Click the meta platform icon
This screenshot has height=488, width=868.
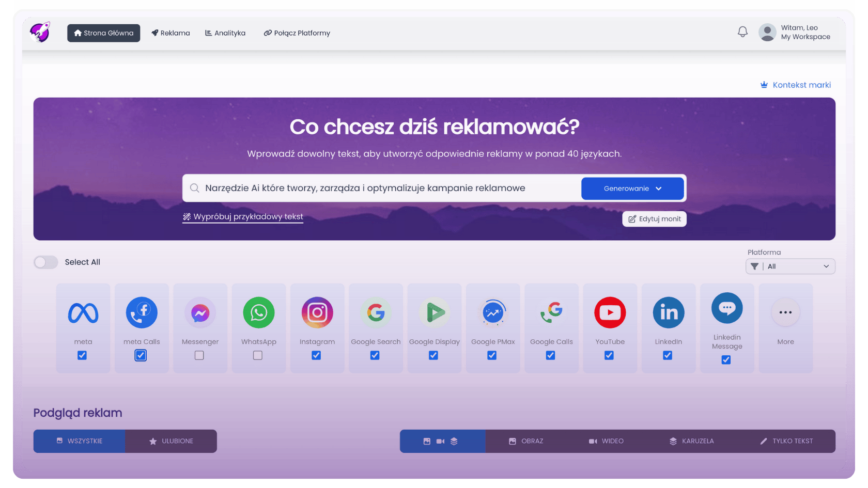click(83, 312)
